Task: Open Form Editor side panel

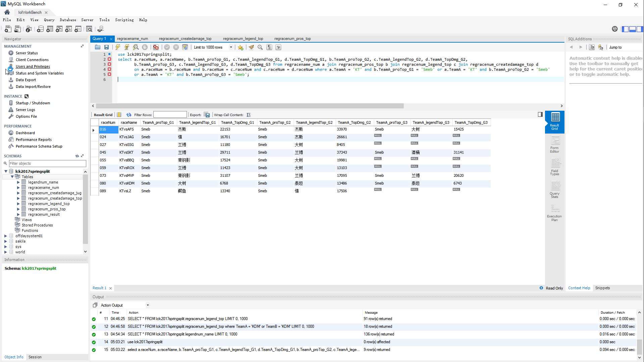Action: click(554, 145)
